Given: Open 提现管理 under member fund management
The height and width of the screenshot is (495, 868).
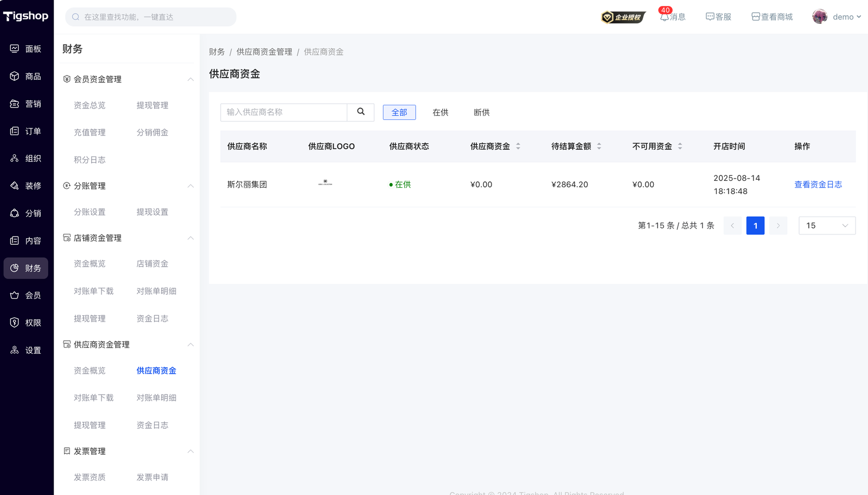Looking at the screenshot, I should [x=152, y=105].
